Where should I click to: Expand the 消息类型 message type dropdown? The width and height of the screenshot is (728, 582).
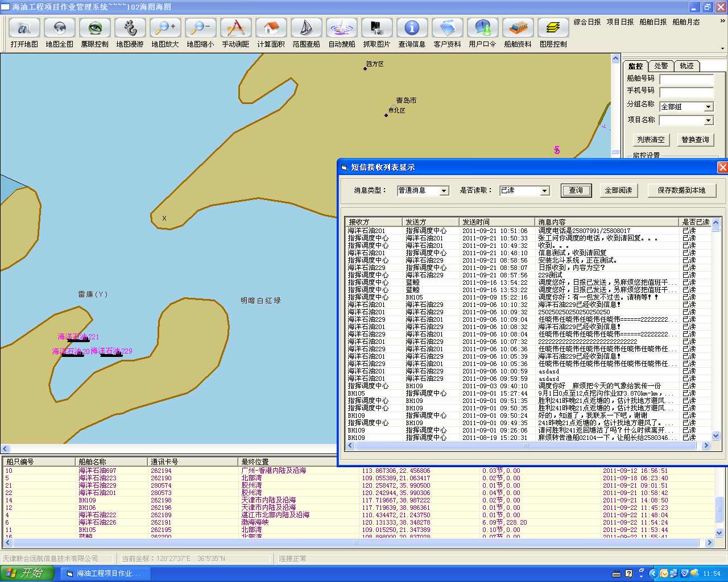pyautogui.click(x=444, y=191)
